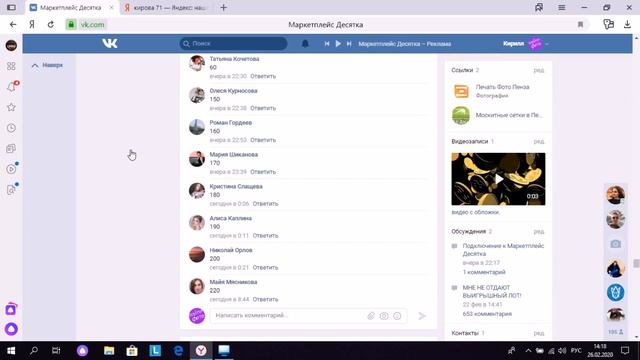This screenshot has height=360, width=640.
Task: Open sidebar favorites star icon
Action: click(11, 107)
